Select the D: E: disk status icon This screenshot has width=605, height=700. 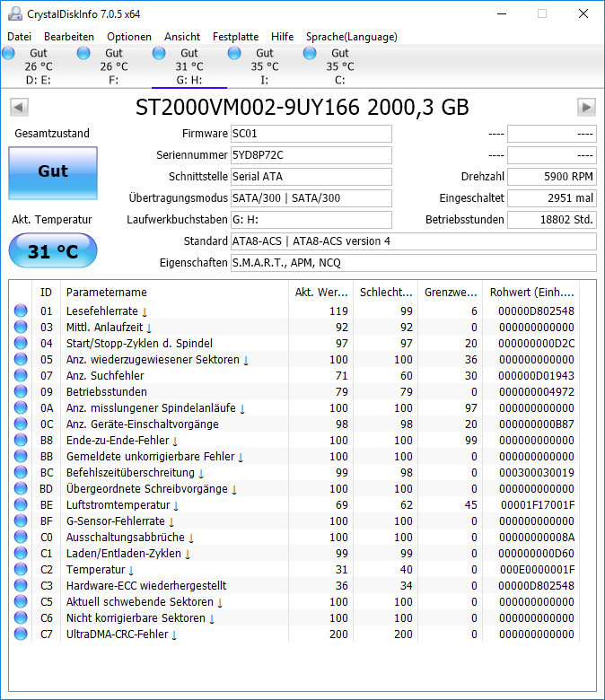[8, 54]
